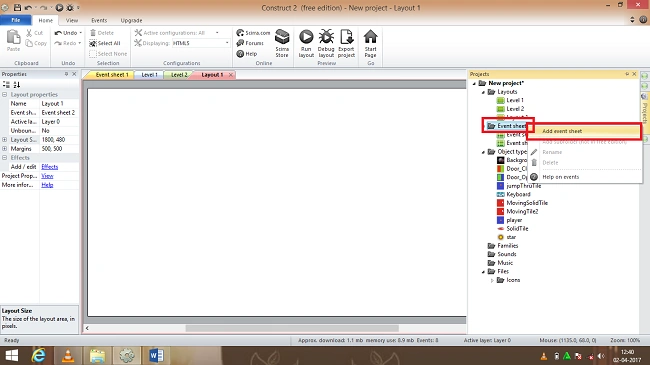
Task: Open Scirra.com link in ribbon
Action: (x=253, y=33)
